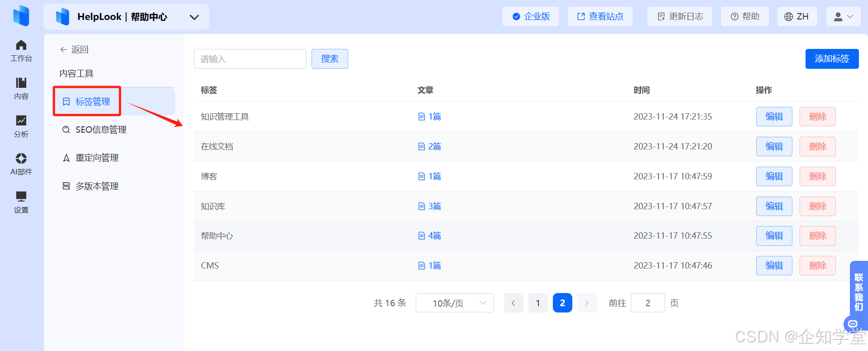
Task: Edit the 知识库 tag
Action: 774,207
